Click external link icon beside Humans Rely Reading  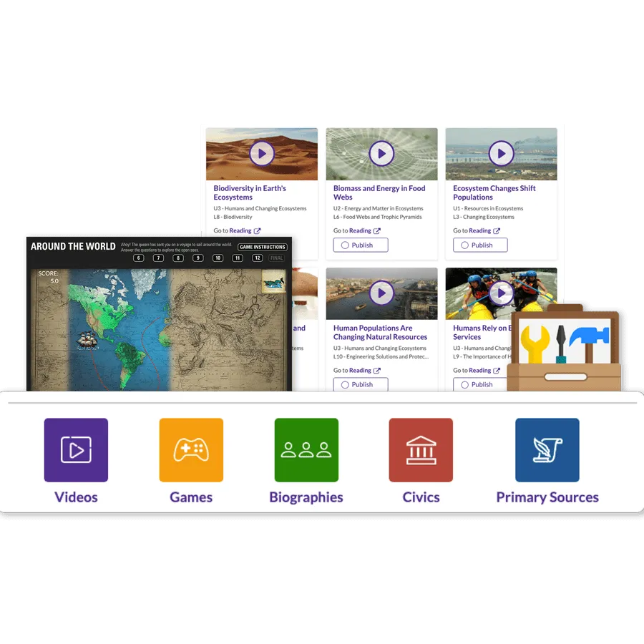(x=497, y=371)
